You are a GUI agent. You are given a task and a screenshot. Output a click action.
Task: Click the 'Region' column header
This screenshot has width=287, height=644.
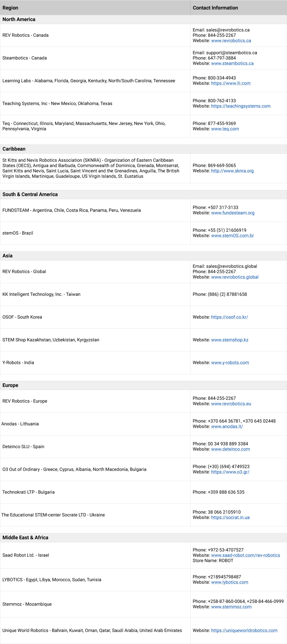[x=10, y=8]
